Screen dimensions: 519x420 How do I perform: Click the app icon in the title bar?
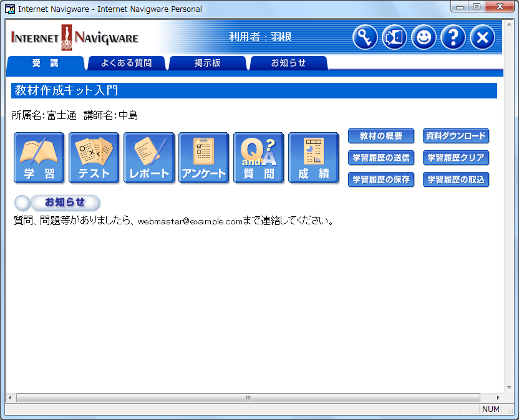pyautogui.click(x=10, y=9)
